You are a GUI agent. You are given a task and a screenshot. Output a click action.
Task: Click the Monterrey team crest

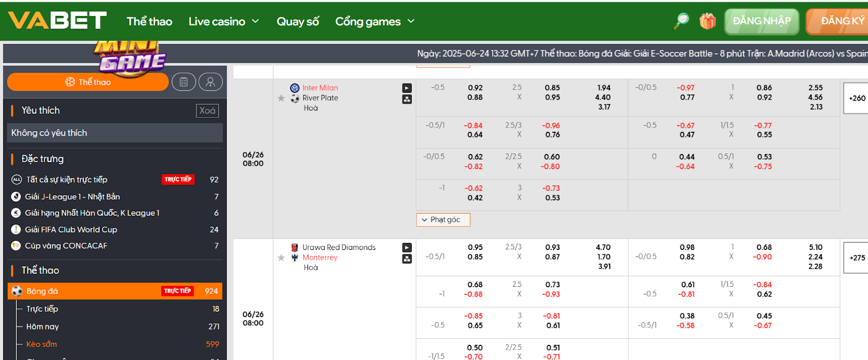coord(295,258)
